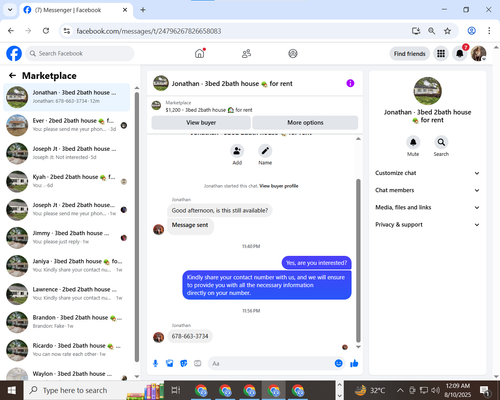500x400 pixels.
Task: Open the Friends icon in top navigation
Action: (246, 53)
